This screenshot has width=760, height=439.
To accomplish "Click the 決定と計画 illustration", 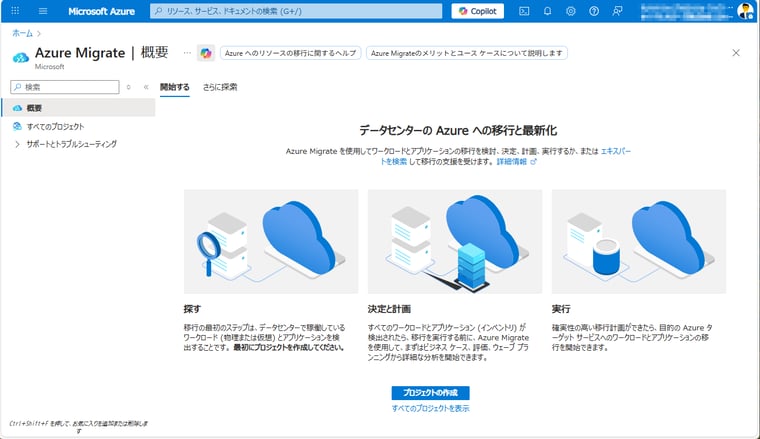I will pyautogui.click(x=455, y=241).
